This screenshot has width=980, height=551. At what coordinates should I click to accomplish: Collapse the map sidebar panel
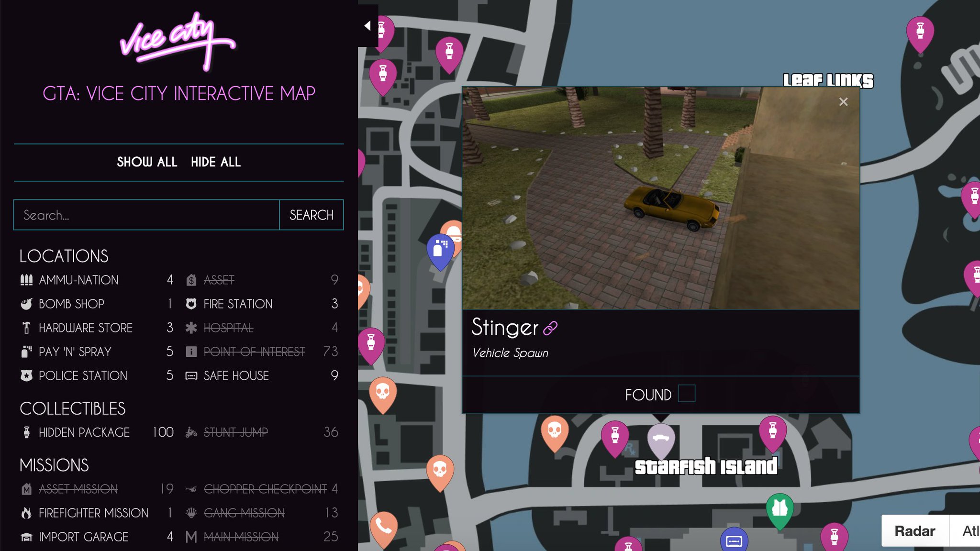[x=366, y=24]
